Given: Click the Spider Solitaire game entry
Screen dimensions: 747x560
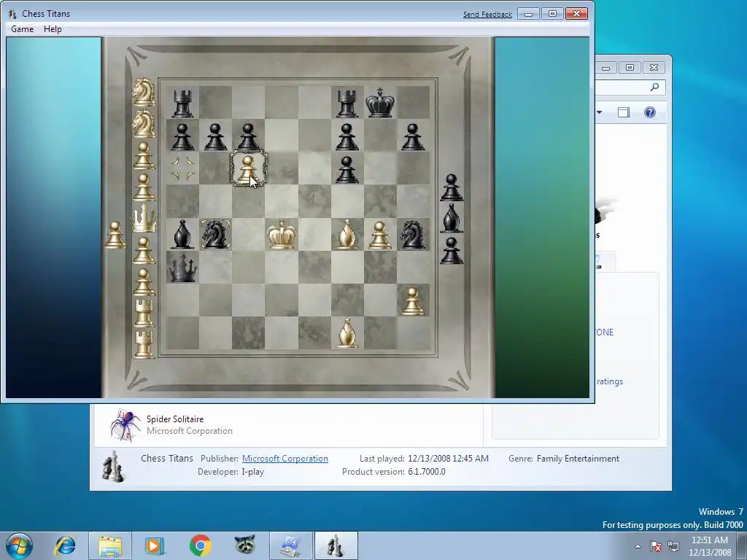Looking at the screenshot, I should tap(287, 425).
